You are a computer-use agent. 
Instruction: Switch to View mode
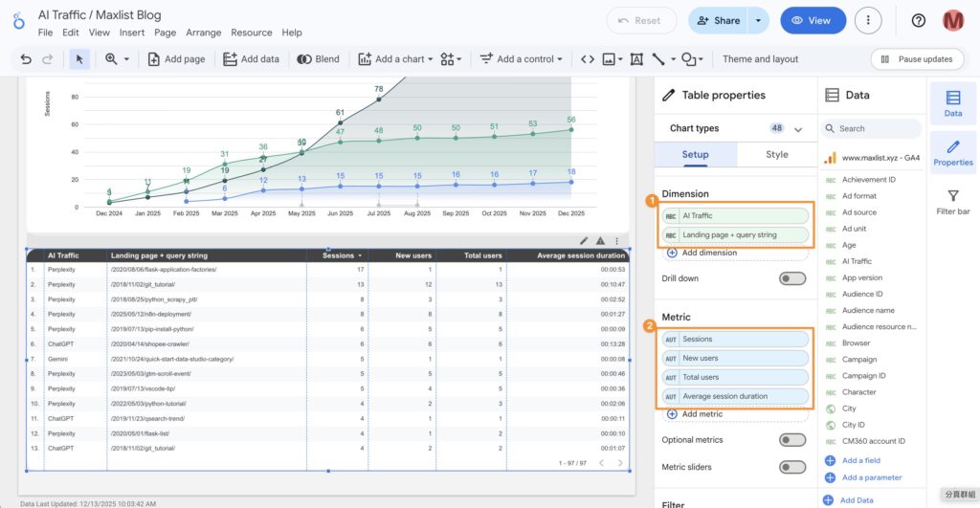(x=813, y=21)
